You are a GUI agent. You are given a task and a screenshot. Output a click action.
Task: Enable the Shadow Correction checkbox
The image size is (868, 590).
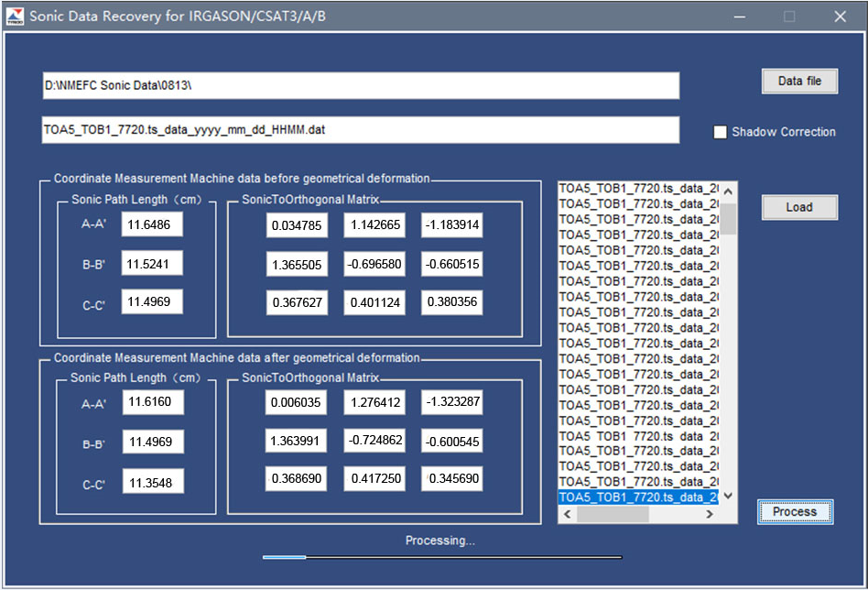click(721, 132)
